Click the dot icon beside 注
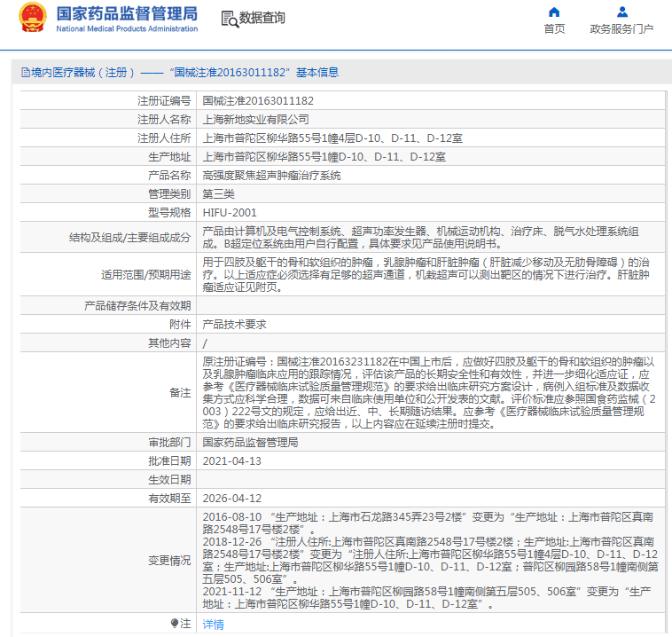 click(175, 623)
